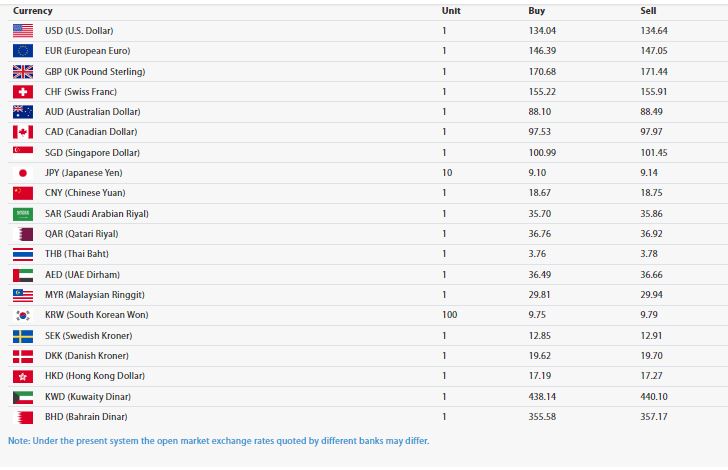Select the Canadian maple leaf flag icon
This screenshot has width=728, height=470.
tap(23, 132)
